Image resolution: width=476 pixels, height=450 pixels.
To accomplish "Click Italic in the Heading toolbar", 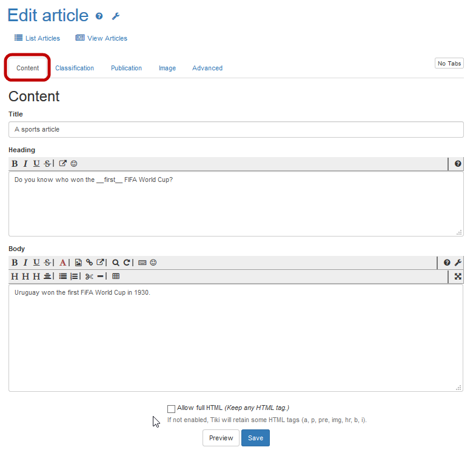I will coord(25,164).
